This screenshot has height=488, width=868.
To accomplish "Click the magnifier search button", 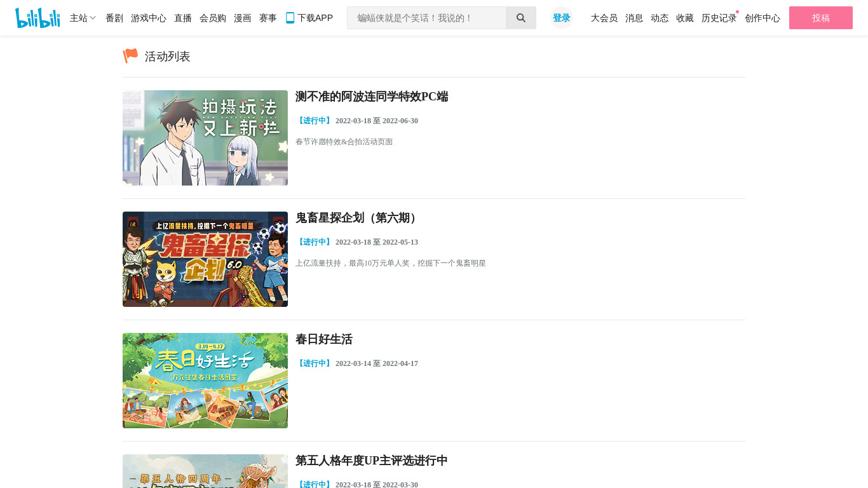I will click(x=521, y=18).
